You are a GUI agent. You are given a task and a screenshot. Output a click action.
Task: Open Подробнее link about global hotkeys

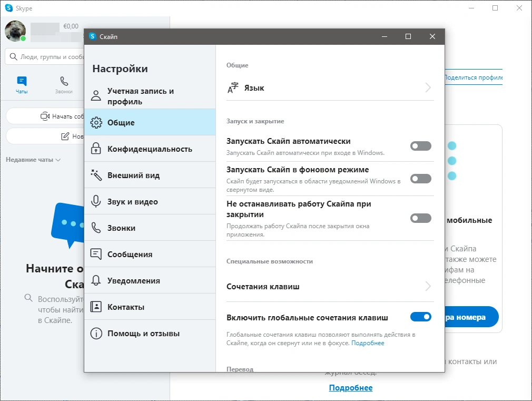point(368,343)
